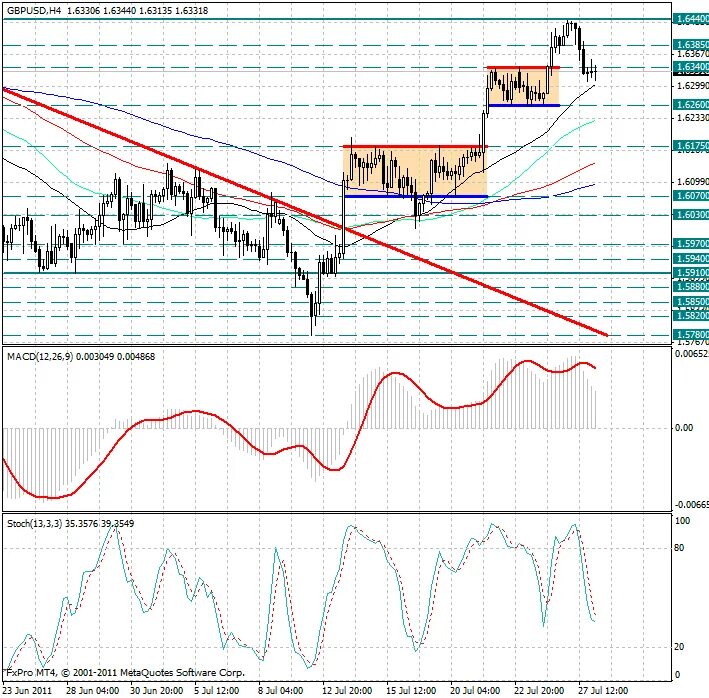Click the Stochastic 80 level label

tap(679, 548)
